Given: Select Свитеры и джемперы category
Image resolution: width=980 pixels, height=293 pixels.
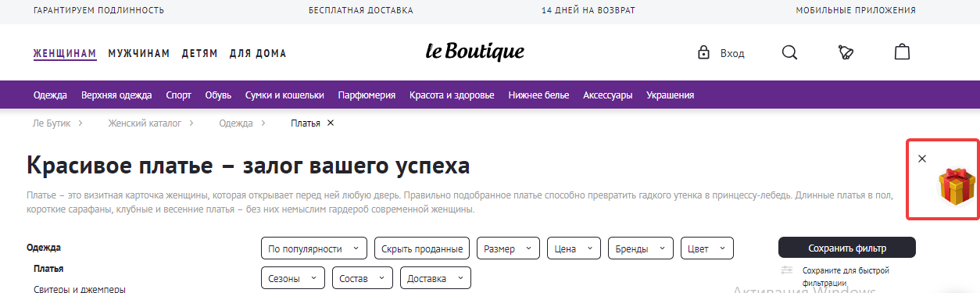Looking at the screenshot, I should pos(80,288).
